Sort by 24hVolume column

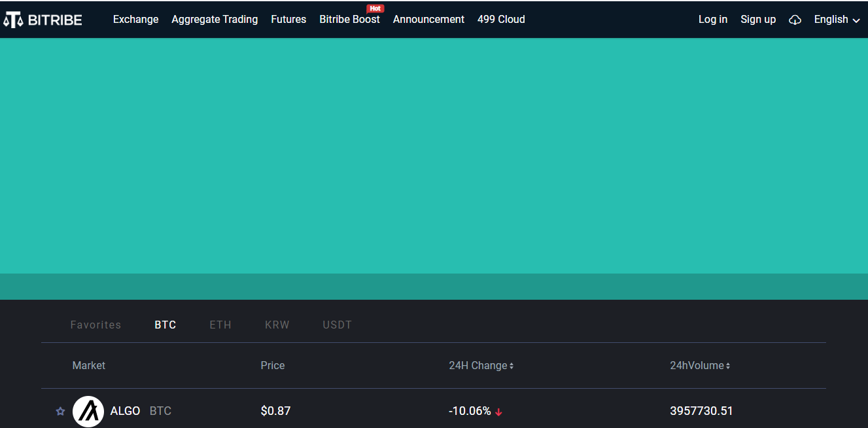click(700, 365)
